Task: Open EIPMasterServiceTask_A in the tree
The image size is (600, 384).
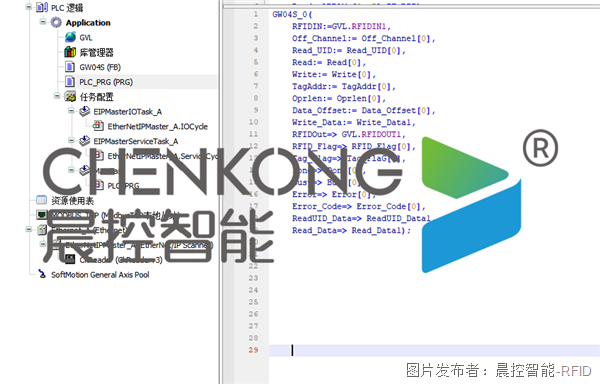Action: tap(136, 142)
